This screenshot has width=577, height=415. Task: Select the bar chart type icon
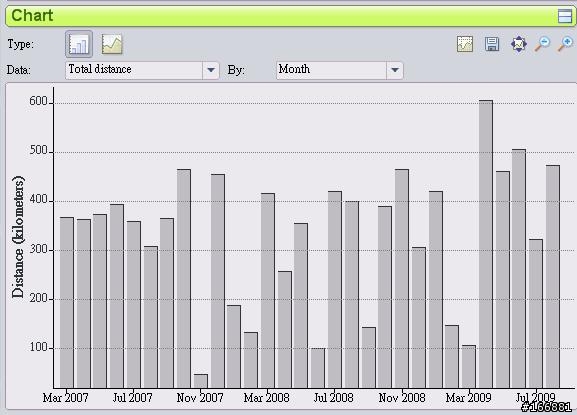(x=79, y=44)
